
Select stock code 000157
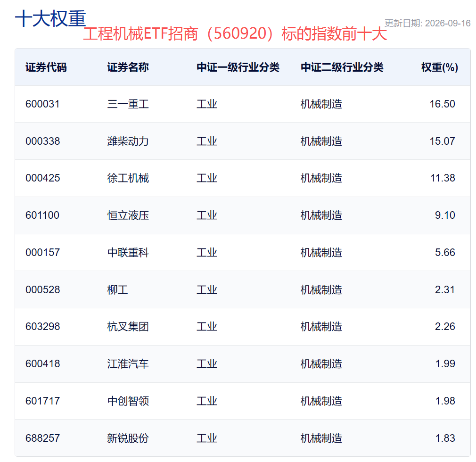(42, 252)
